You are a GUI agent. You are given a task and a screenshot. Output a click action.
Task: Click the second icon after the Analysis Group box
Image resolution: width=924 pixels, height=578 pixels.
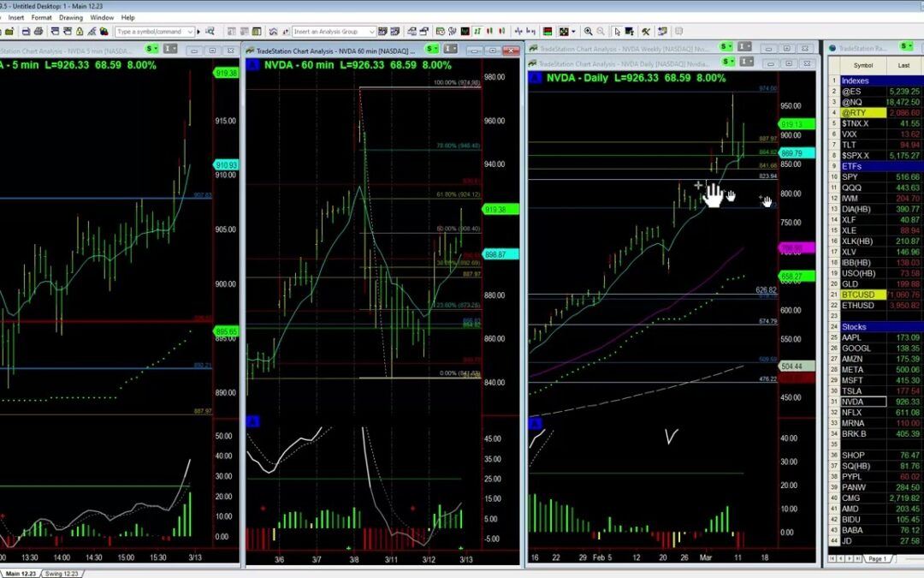click(394, 32)
